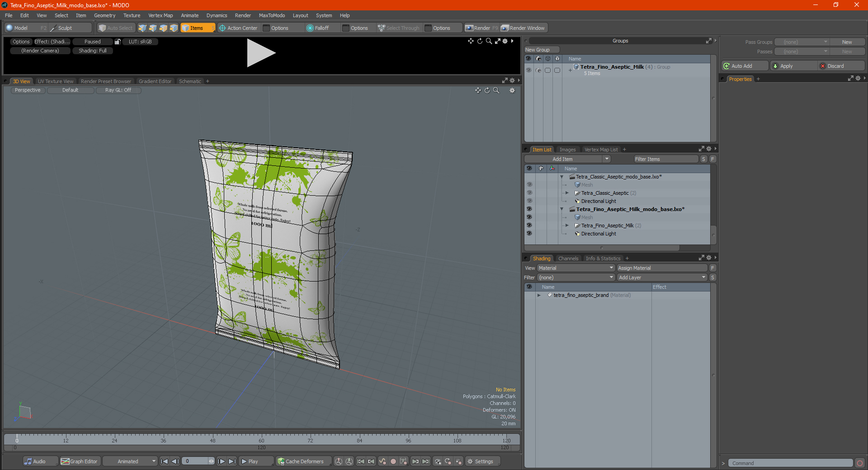
Task: Hide the Tetra_Classic_Aseptic item
Action: coord(529,193)
